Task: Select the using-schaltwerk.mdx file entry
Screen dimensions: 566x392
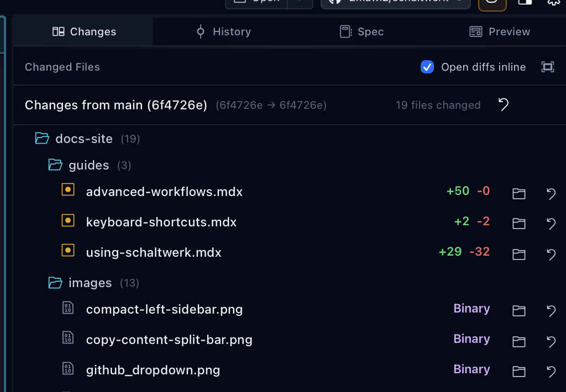Action: [154, 252]
